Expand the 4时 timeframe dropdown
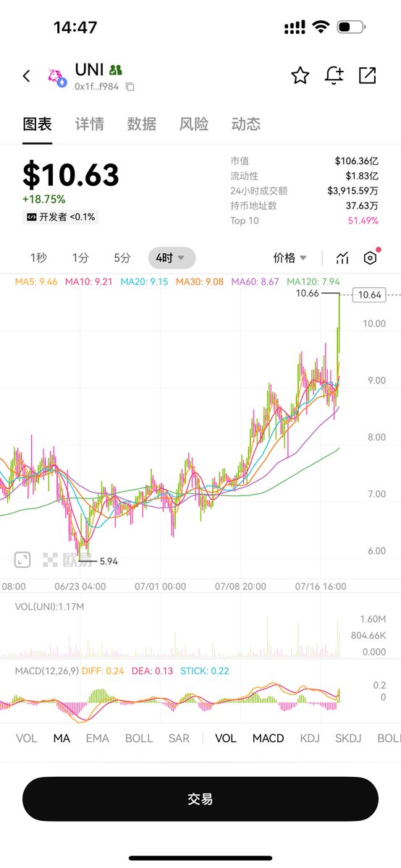 coord(172,258)
